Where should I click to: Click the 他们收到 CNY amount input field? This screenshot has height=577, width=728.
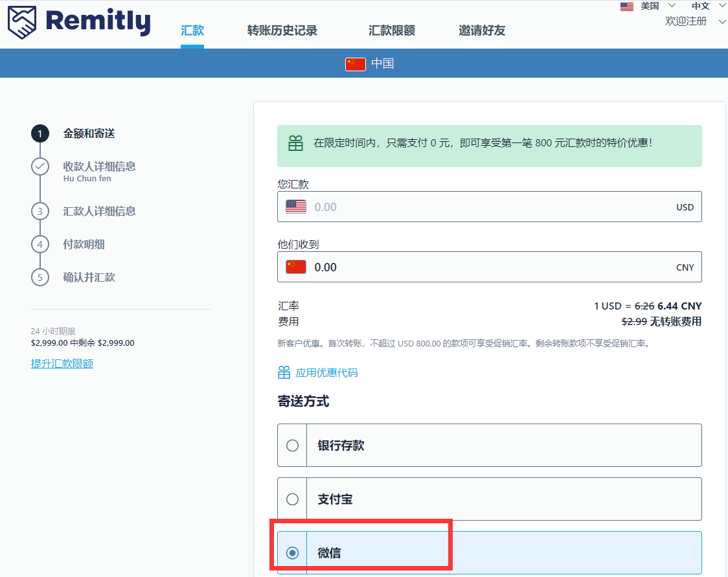490,267
